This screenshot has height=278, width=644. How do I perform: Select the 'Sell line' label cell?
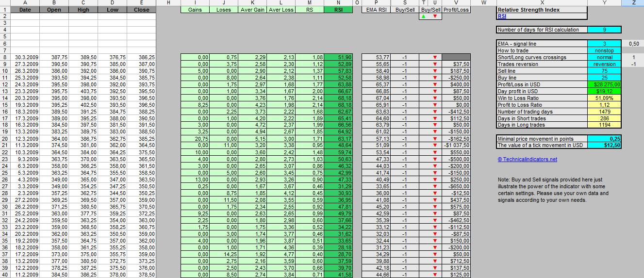pos(542,71)
